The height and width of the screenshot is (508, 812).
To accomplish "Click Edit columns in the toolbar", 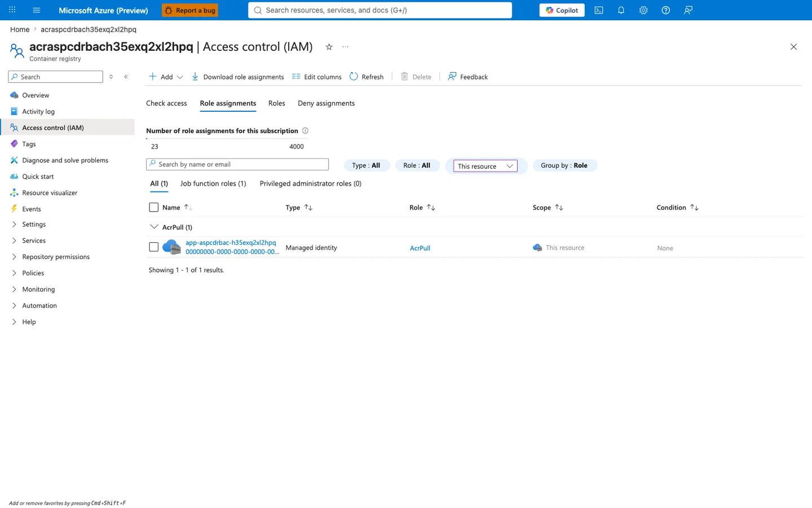I will tap(316, 77).
